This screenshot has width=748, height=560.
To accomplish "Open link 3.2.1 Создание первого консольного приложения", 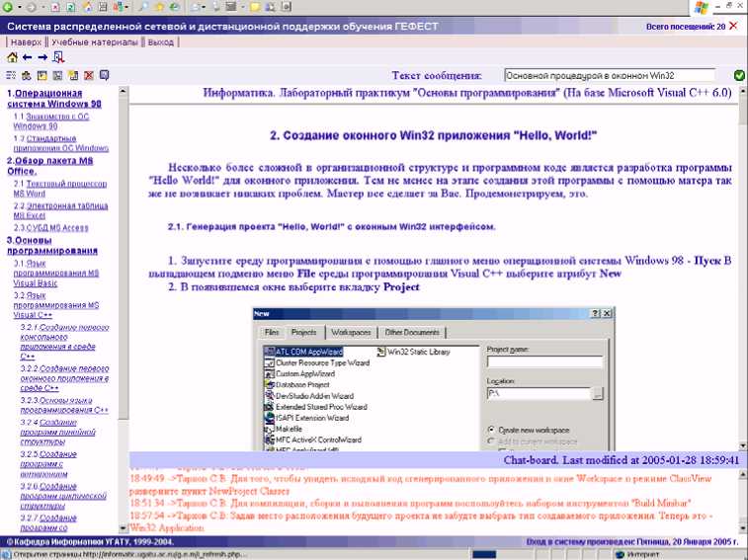I will [64, 342].
